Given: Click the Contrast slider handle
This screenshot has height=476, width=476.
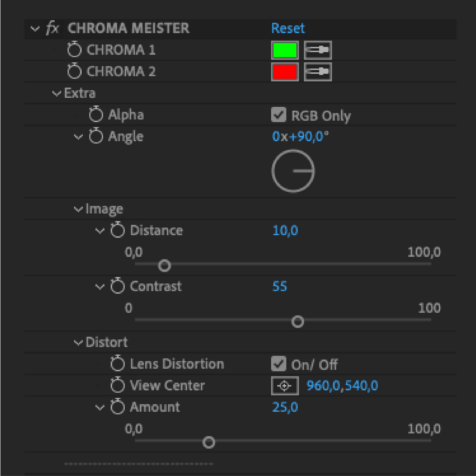Looking at the screenshot, I should click(x=297, y=321).
